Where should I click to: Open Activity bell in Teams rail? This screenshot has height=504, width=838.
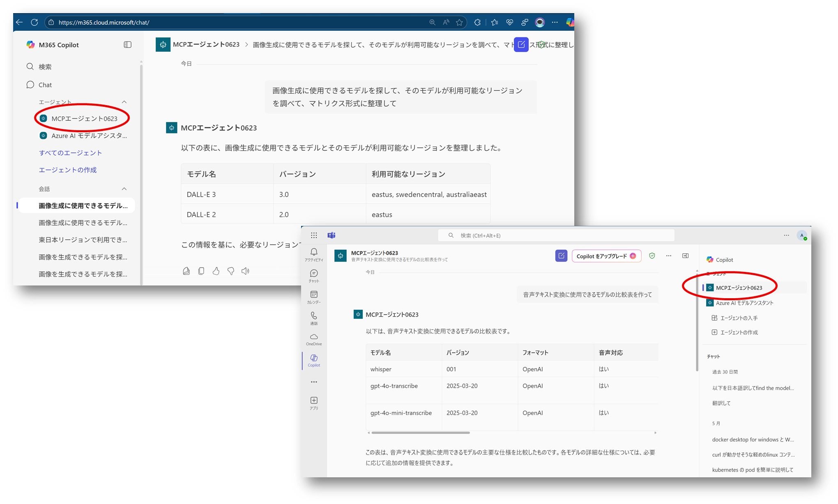click(314, 255)
